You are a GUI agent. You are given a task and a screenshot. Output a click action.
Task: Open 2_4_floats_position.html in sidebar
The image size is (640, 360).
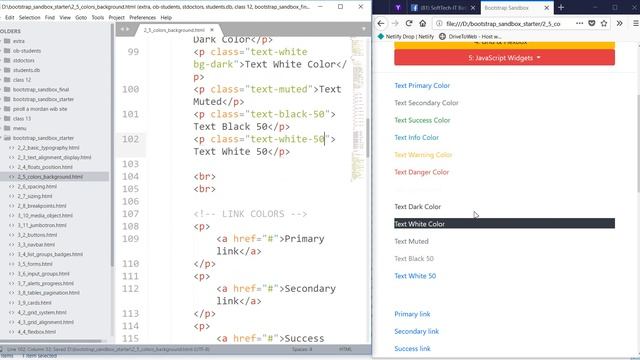45,167
